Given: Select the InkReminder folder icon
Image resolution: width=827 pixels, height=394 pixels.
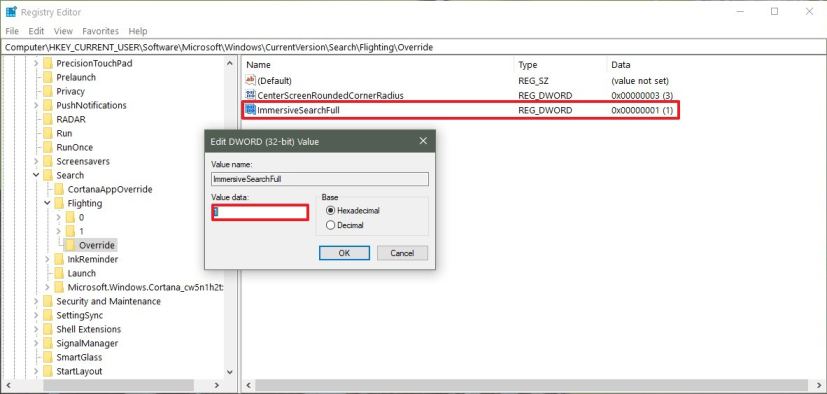Looking at the screenshot, I should [59, 259].
